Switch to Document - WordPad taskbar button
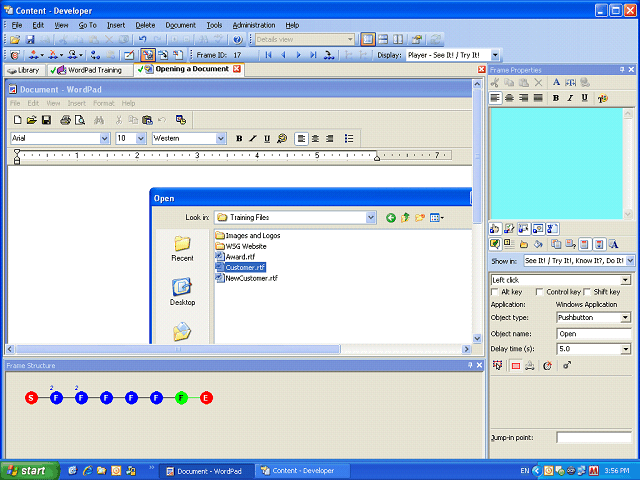 coord(206,471)
